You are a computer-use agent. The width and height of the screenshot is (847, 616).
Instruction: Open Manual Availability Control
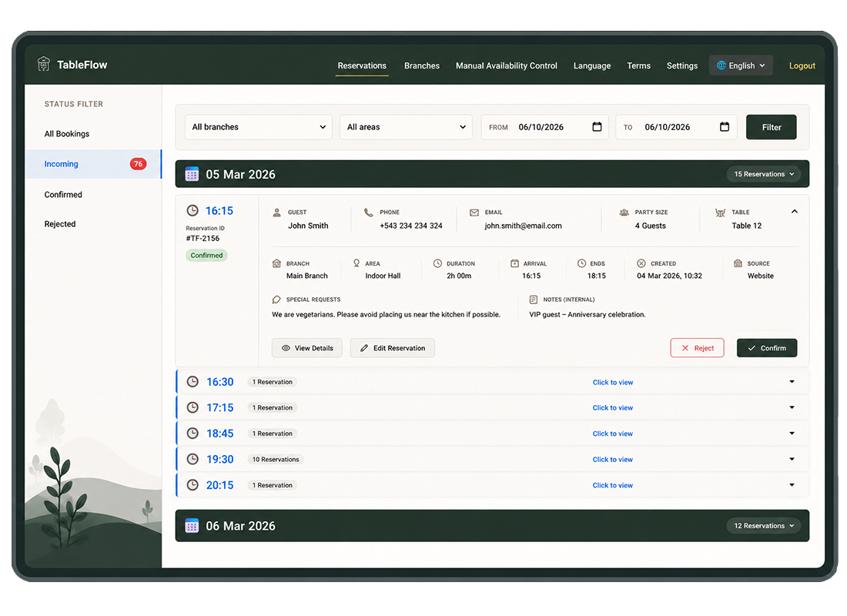(x=506, y=65)
